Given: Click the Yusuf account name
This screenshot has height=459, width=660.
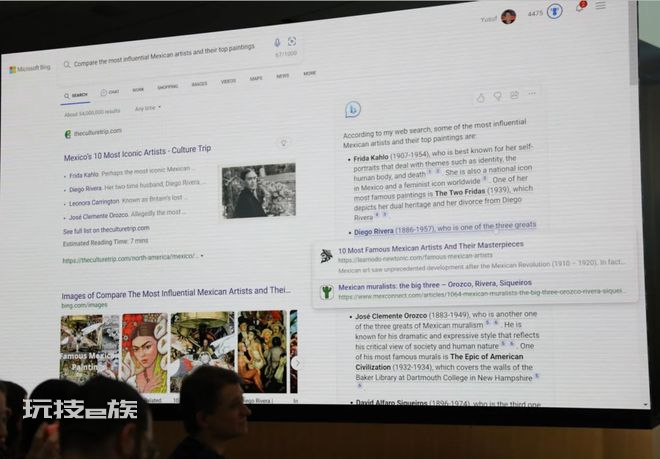Looking at the screenshot, I should [x=489, y=19].
